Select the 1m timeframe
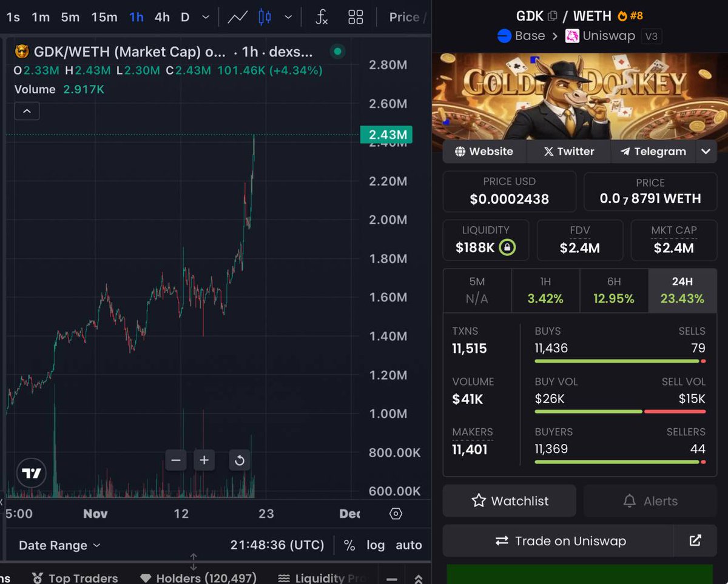This screenshot has width=728, height=584. click(x=41, y=17)
